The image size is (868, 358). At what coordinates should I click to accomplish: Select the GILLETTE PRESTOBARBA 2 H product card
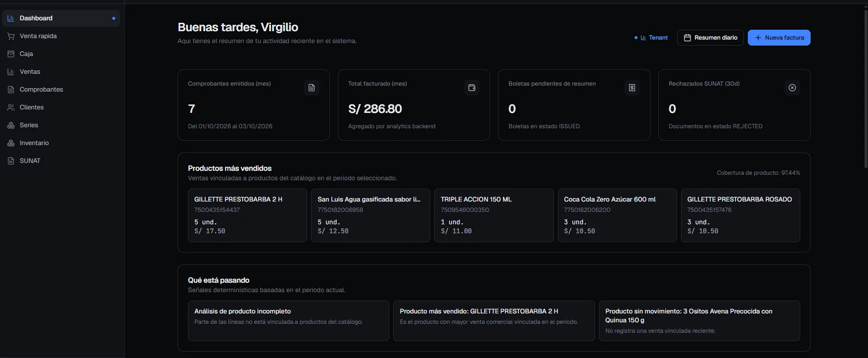(247, 215)
